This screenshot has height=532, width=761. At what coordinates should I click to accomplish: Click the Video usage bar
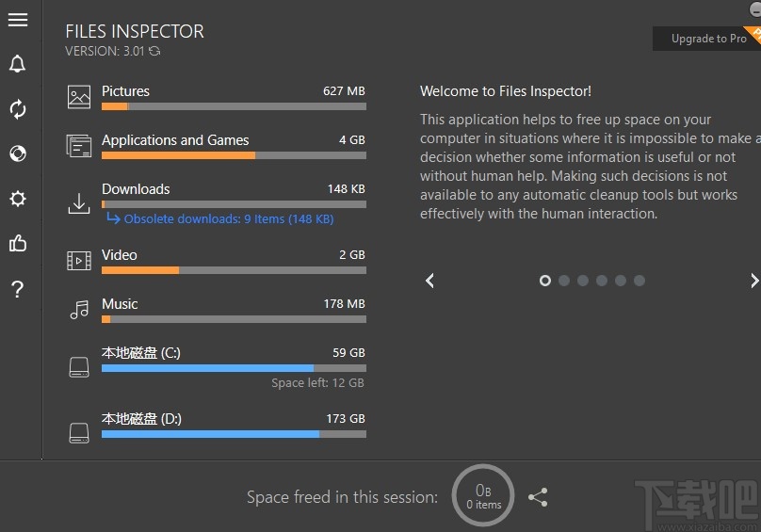(234, 270)
